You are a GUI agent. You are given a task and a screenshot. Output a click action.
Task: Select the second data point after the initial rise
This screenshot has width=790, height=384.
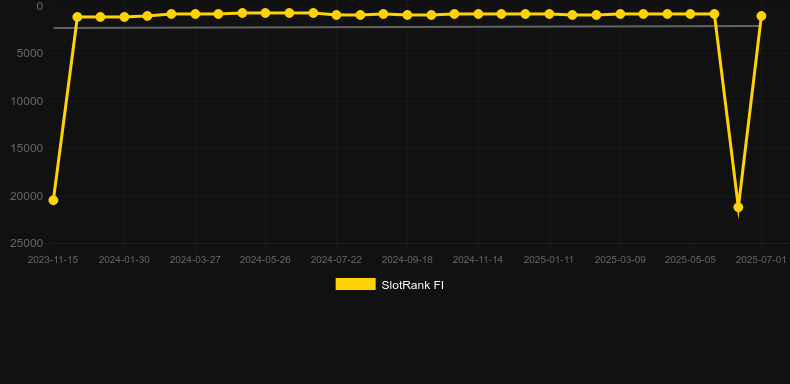(100, 17)
